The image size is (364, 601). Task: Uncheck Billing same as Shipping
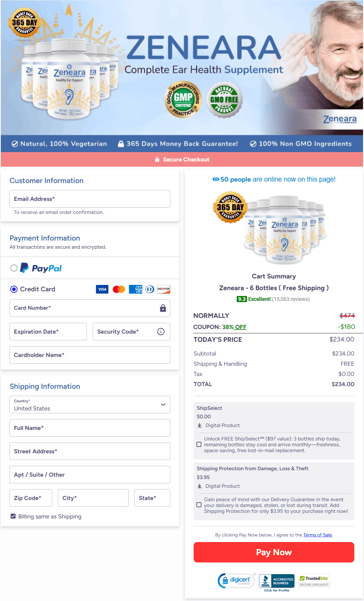(x=13, y=516)
